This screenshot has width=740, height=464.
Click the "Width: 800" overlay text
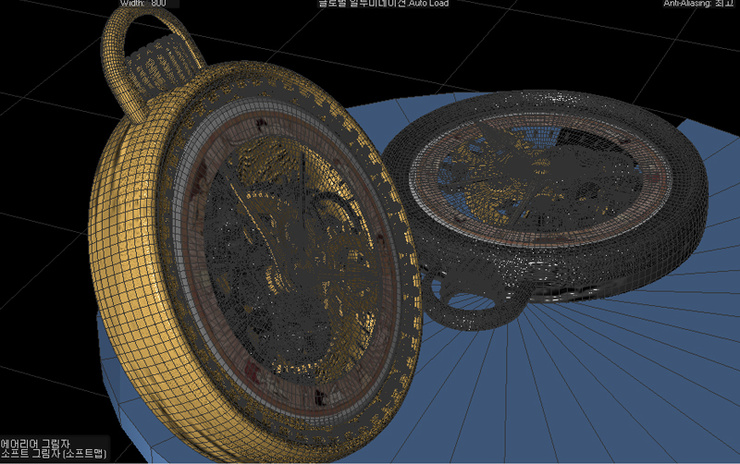pos(143,3)
